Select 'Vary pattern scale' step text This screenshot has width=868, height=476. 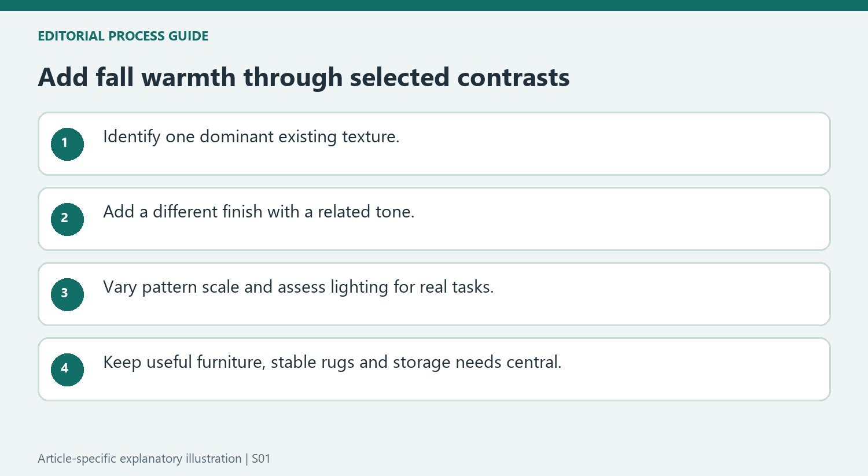click(299, 287)
